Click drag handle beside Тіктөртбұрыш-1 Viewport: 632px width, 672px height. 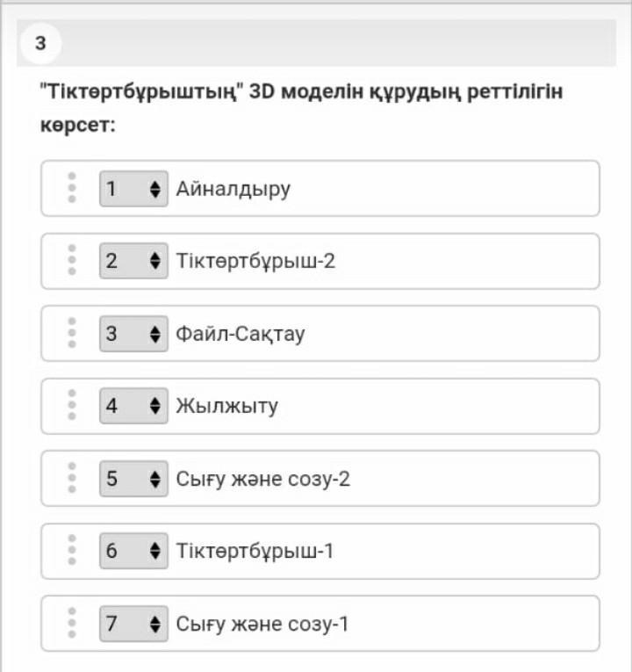point(72,552)
